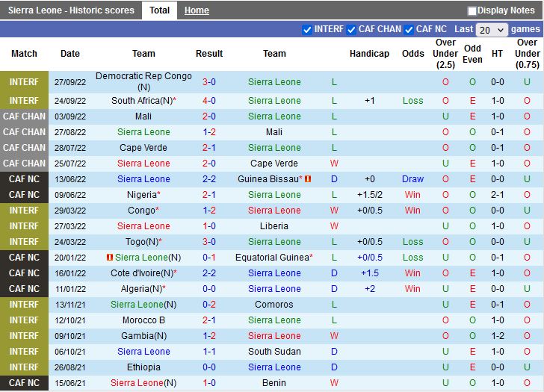Viewport: 544px width, 392px height.
Task: Click the date 03/09/22
Action: click(70, 116)
